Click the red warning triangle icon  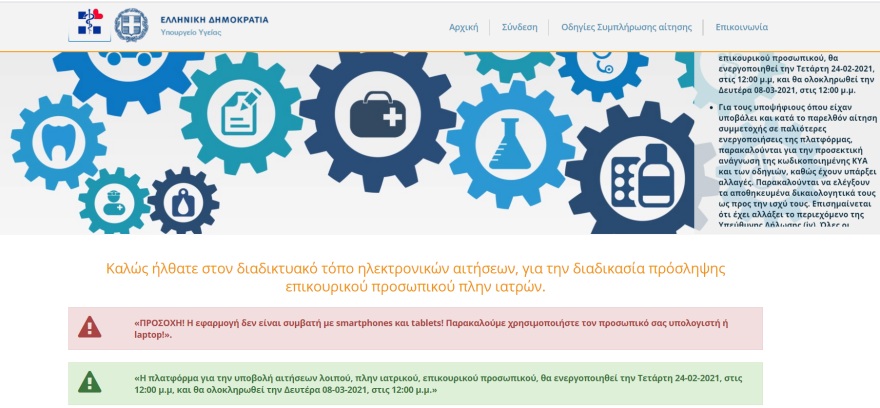[90, 327]
